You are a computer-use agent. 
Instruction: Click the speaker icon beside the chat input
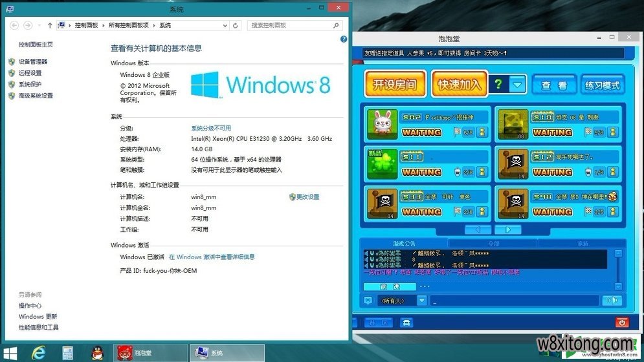pos(611,301)
